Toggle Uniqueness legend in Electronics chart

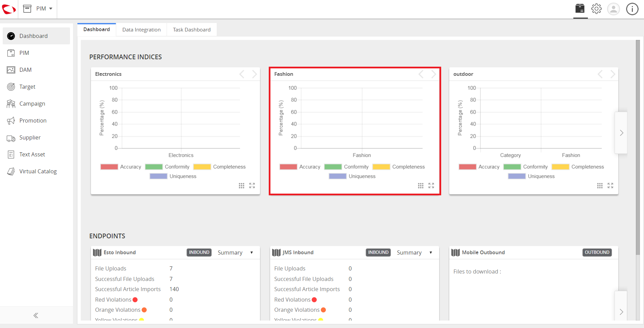[173, 176]
